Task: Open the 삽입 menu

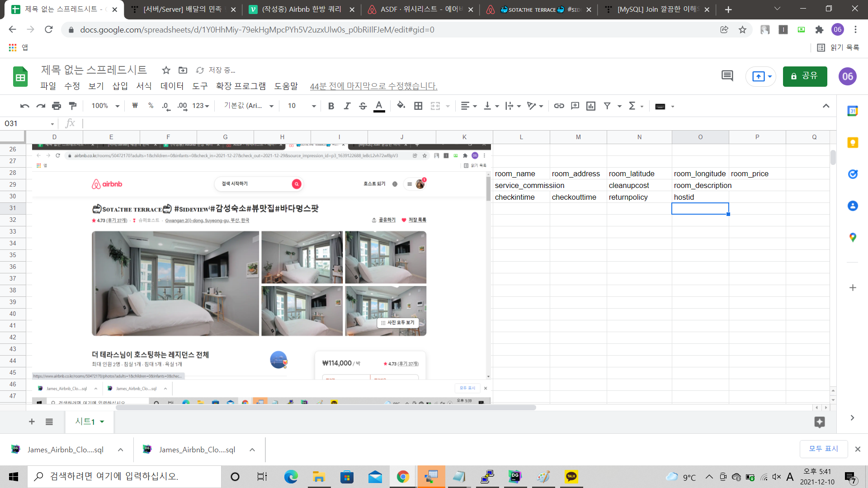Action: pos(120,86)
